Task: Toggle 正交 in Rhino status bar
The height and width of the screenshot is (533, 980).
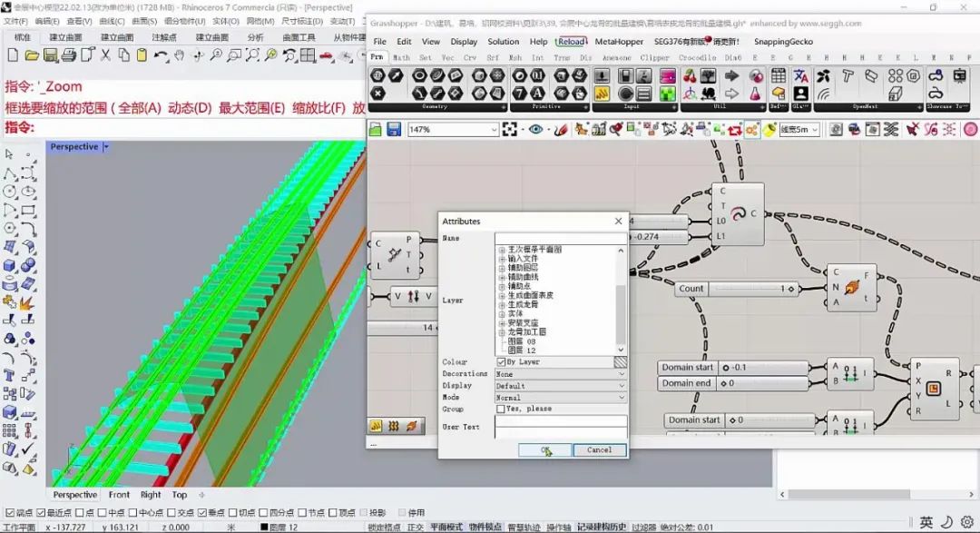Action: coord(415,528)
